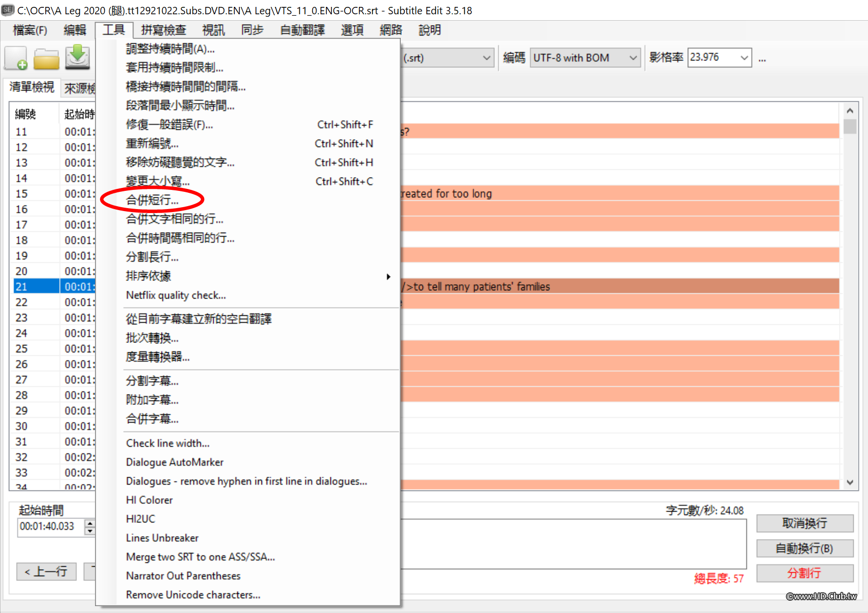Choose 批次轉換... menu entry

[249, 338]
